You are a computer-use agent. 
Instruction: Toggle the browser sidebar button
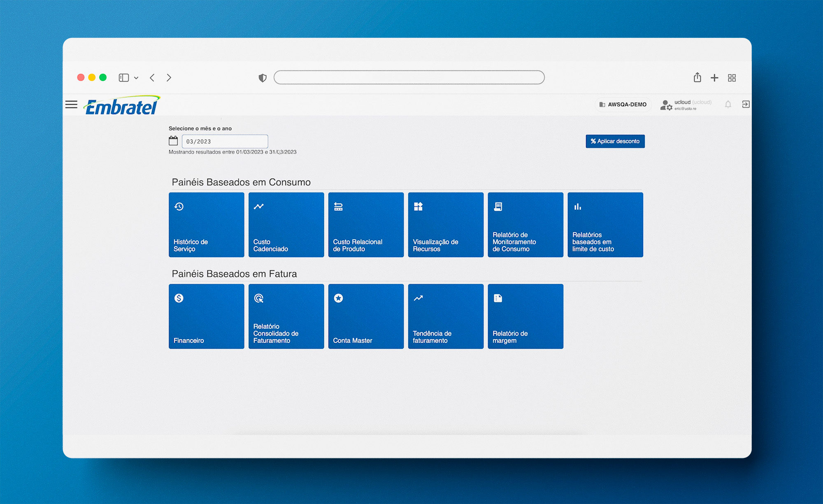[x=124, y=78]
